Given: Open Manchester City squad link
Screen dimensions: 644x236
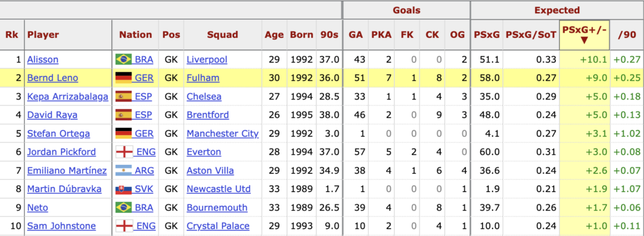Looking at the screenshot, I should coord(223,133).
